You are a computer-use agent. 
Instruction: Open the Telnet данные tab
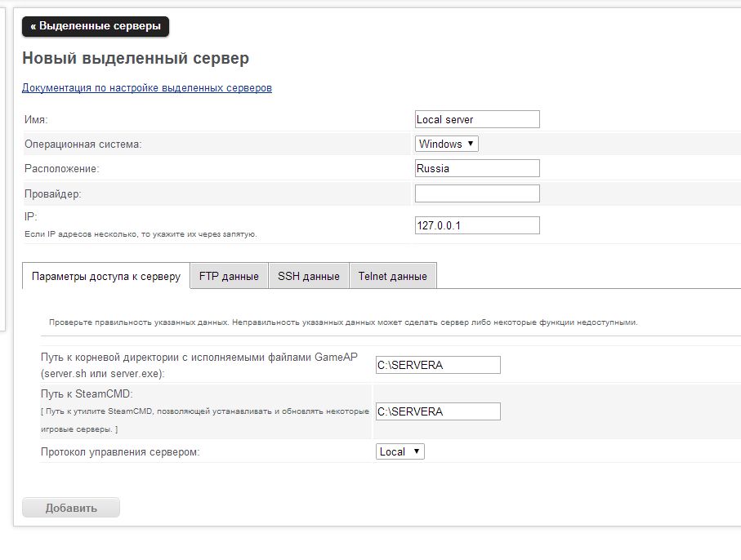pos(392,276)
